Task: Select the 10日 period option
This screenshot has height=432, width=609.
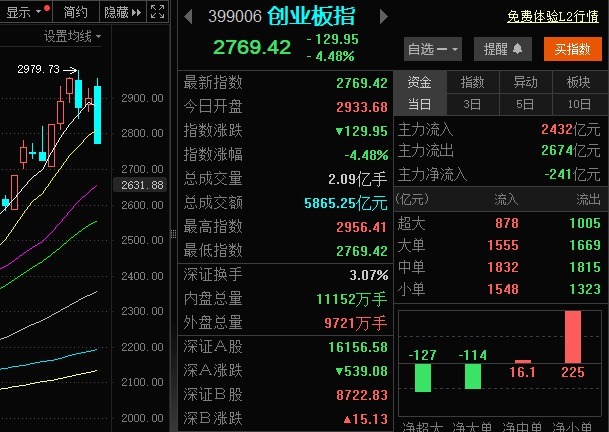Action: pos(578,104)
